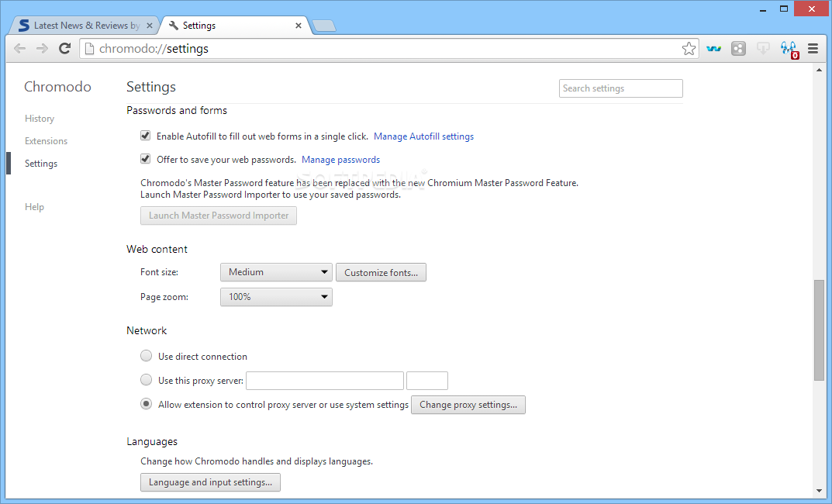Toggle the Enable Autofill checkbox
Image resolution: width=832 pixels, height=504 pixels.
point(146,136)
